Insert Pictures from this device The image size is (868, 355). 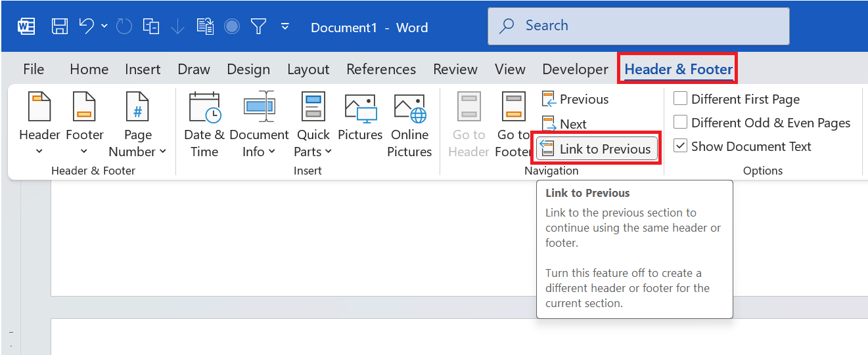click(x=360, y=118)
